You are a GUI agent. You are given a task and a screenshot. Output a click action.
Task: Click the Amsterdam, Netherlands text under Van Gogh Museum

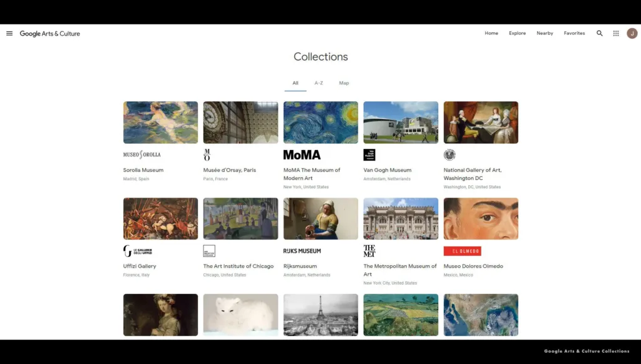(387, 179)
